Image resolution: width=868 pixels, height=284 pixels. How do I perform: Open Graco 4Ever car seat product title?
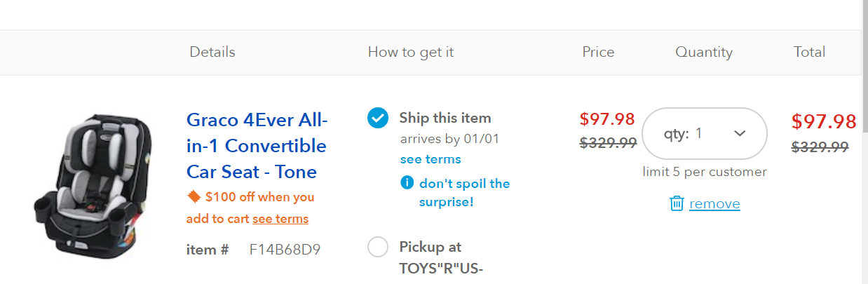coord(257,146)
